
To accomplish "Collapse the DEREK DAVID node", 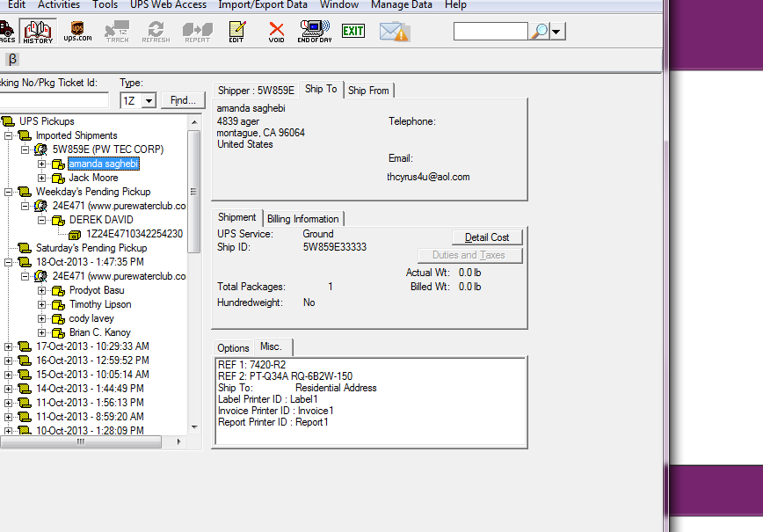I will [x=42, y=221].
